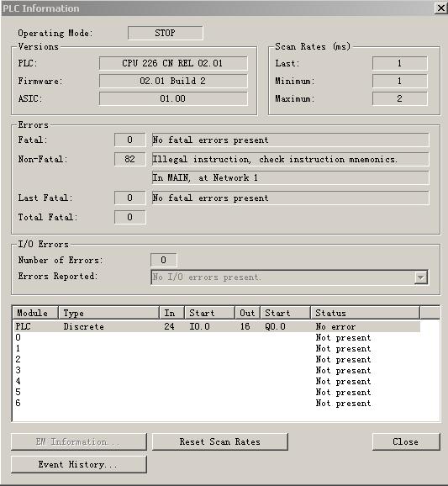
Task: Click the Status column header
Action: (x=366, y=313)
